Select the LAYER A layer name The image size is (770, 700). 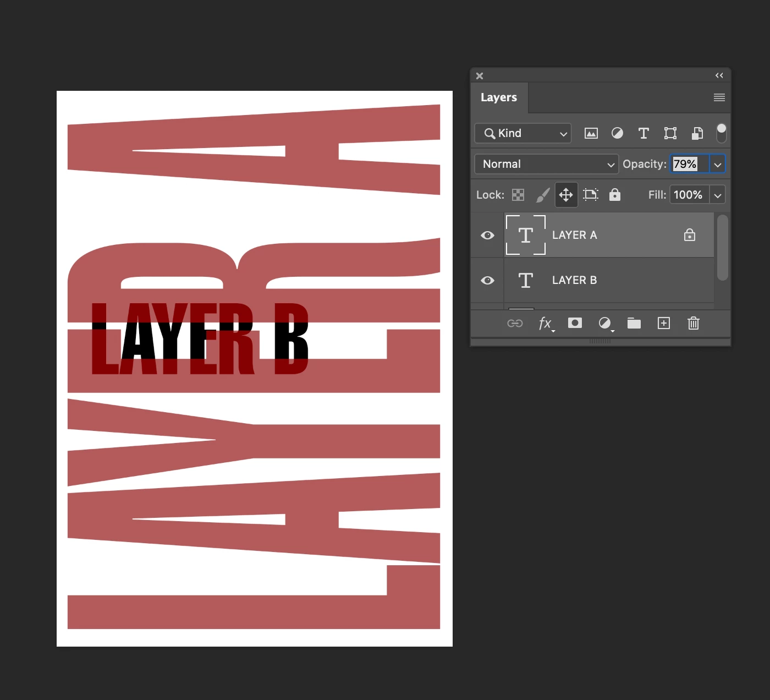click(x=575, y=235)
